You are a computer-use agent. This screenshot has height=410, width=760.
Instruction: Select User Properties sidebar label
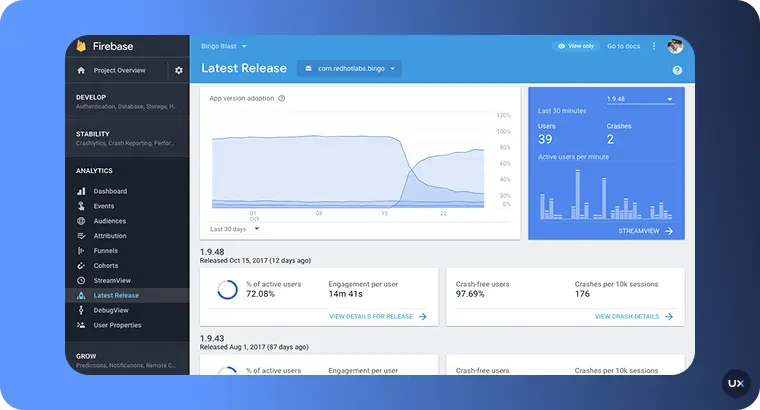pyautogui.click(x=117, y=325)
